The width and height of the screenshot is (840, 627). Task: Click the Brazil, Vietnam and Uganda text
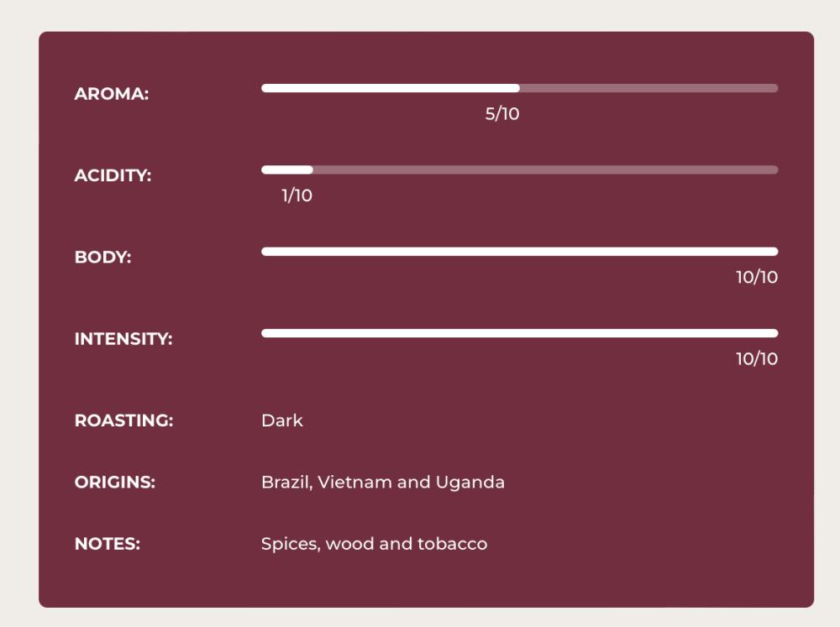pos(382,483)
